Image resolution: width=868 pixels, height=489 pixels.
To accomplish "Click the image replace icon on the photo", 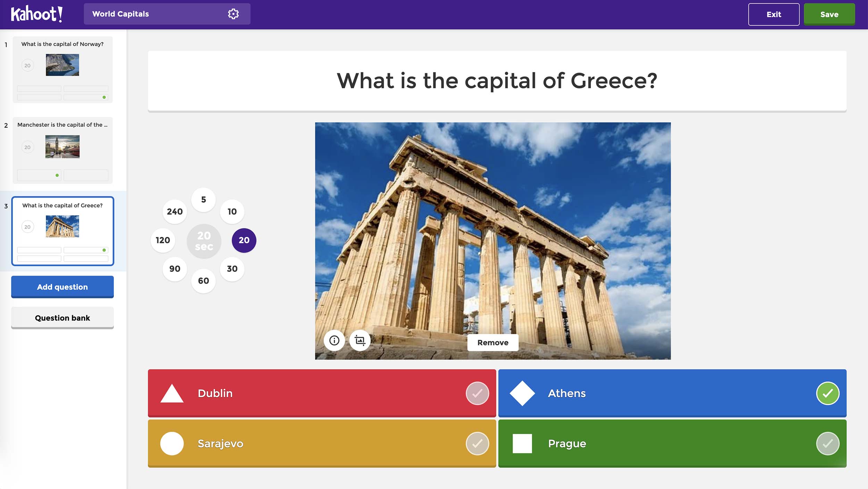I will (360, 340).
